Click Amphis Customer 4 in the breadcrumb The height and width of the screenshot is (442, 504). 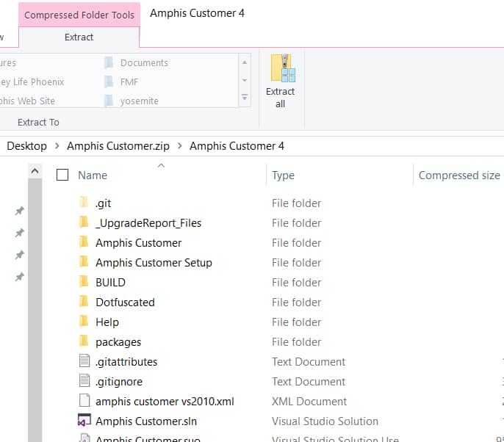point(237,146)
